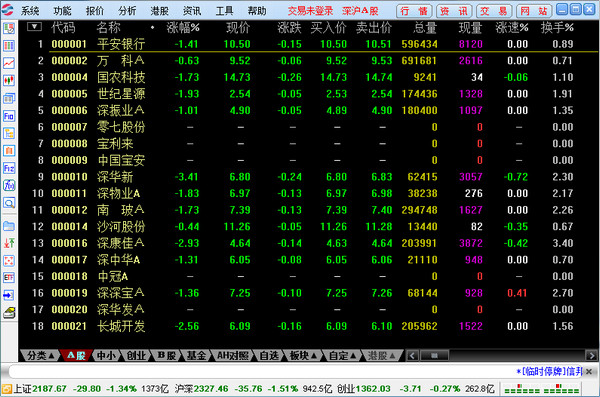Viewport: 600px width, 397px height.
Task: Switch to the B股 tab
Action: click(166, 356)
